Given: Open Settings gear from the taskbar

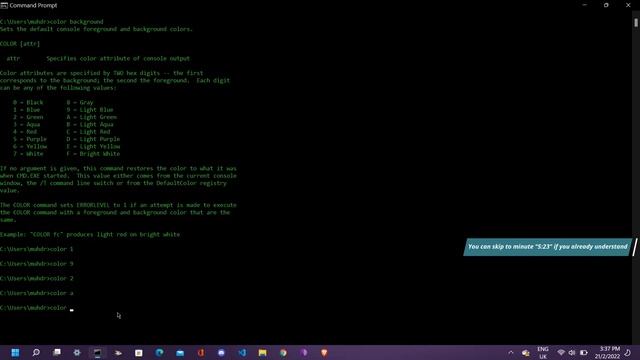Looking at the screenshot, I should [77, 353].
